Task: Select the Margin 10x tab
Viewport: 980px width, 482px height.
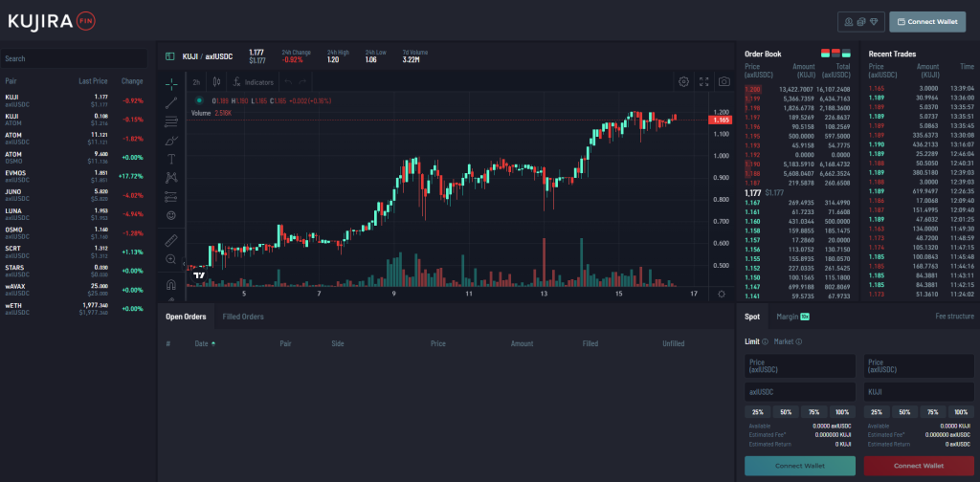Action: point(792,317)
